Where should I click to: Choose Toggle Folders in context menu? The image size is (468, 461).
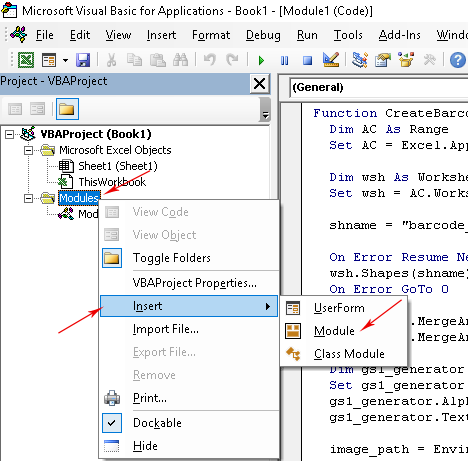coord(189,258)
